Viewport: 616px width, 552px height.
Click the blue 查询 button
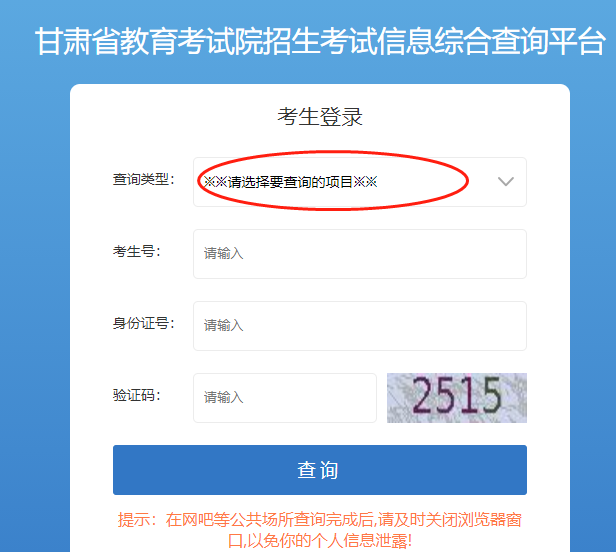320,470
